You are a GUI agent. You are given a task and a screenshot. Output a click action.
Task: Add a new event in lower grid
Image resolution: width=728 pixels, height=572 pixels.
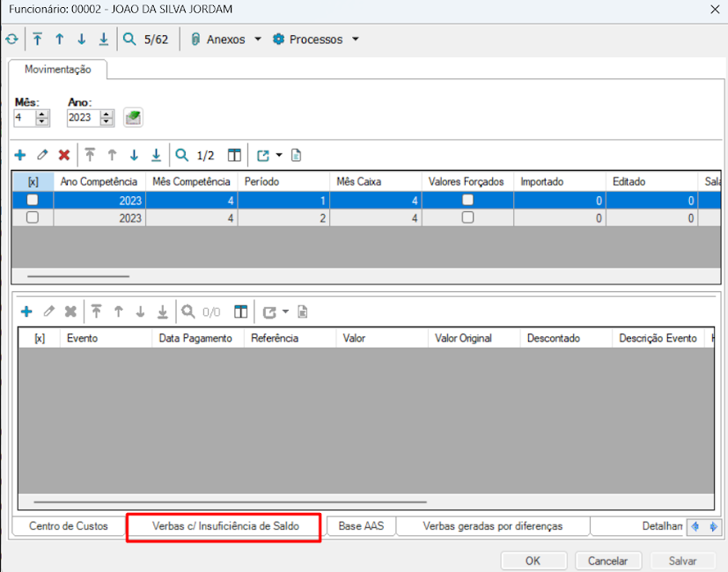coord(26,312)
